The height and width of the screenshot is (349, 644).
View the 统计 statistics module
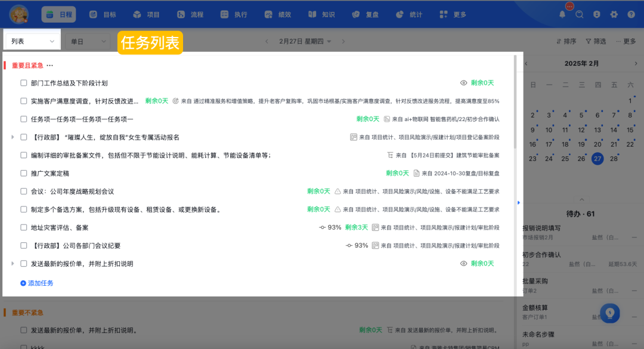point(409,14)
